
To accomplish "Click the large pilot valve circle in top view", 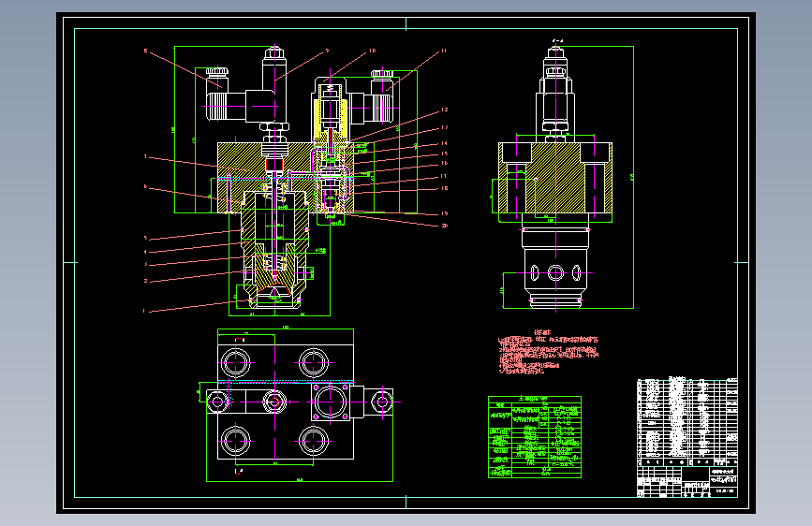I will [331, 402].
